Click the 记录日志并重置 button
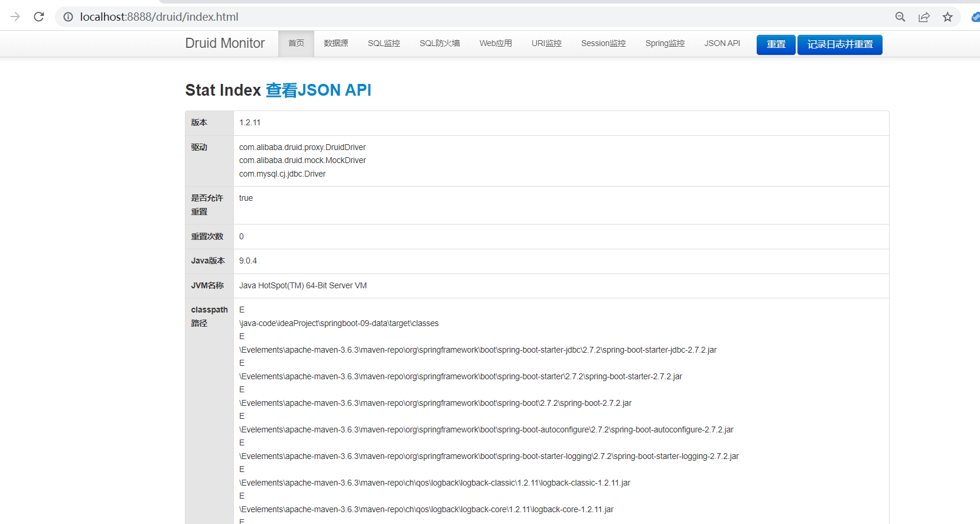 [x=840, y=44]
